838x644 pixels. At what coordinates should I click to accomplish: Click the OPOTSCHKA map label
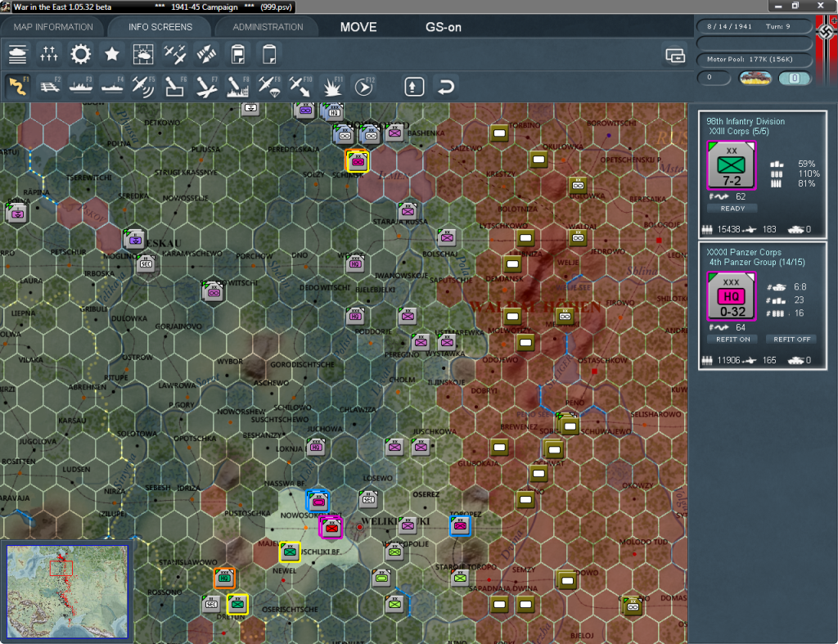tap(195, 439)
